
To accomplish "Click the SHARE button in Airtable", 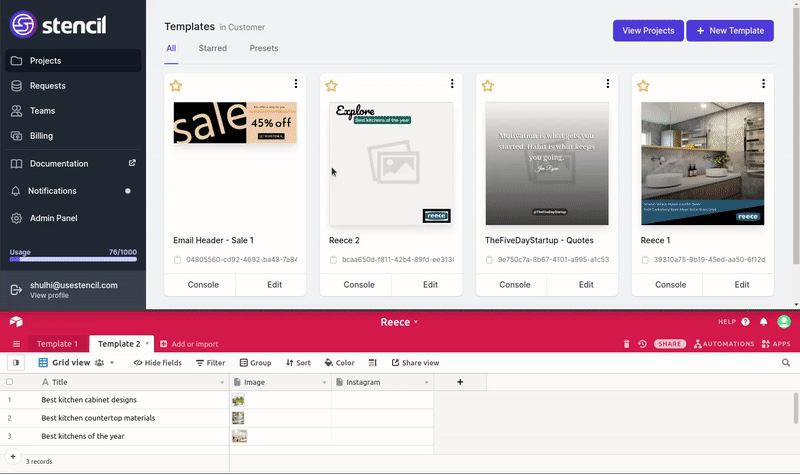I will [669, 344].
